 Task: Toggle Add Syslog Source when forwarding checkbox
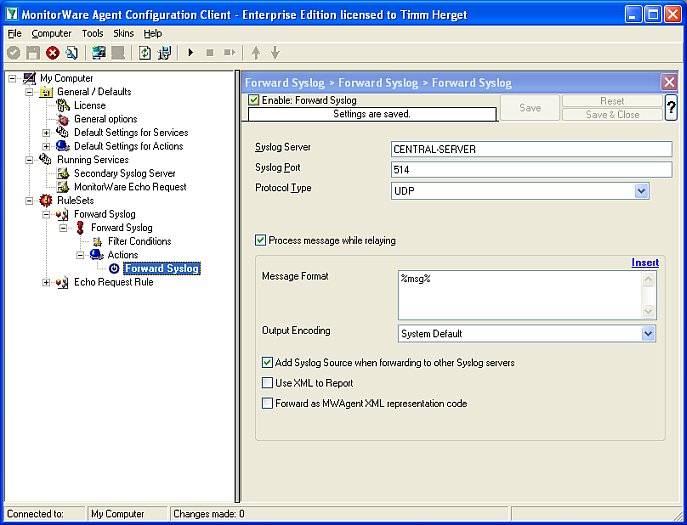click(x=267, y=362)
